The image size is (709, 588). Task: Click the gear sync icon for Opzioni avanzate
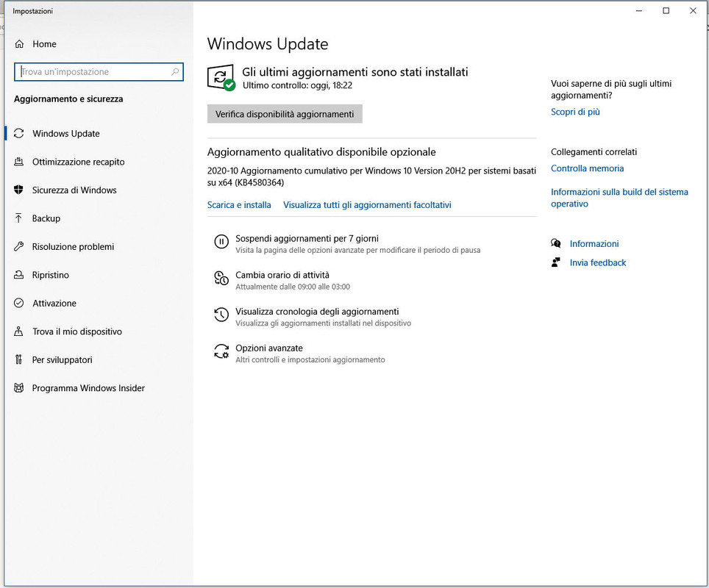221,351
